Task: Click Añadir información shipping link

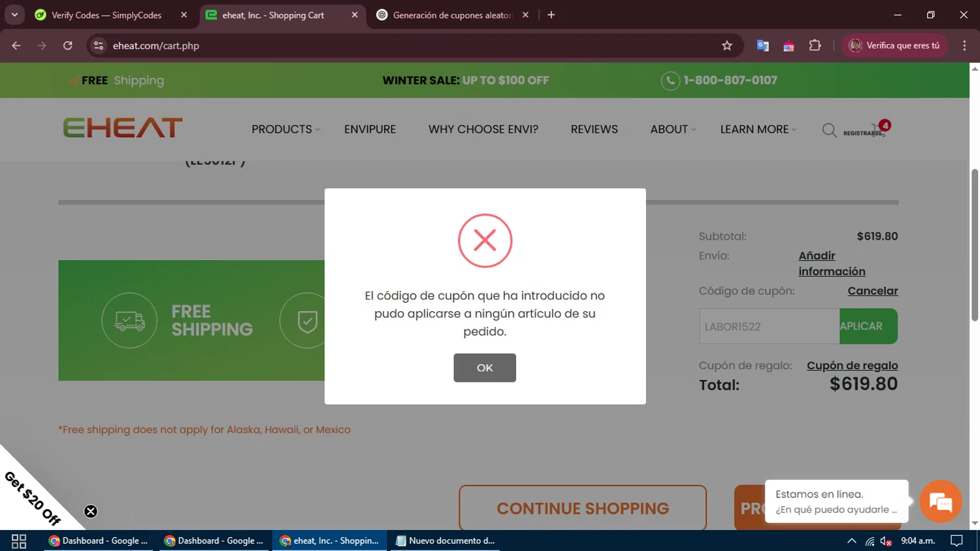Action: 832,263
